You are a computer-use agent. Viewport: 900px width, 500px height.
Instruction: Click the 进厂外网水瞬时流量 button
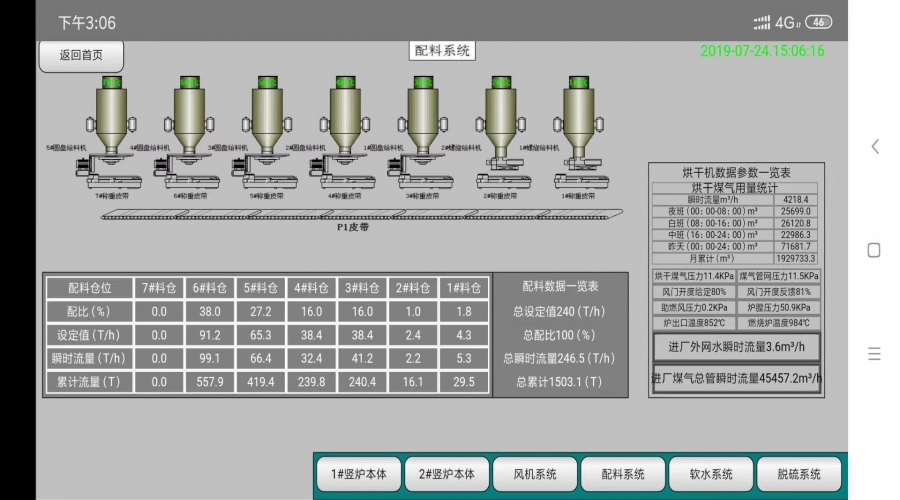pyautogui.click(x=736, y=347)
